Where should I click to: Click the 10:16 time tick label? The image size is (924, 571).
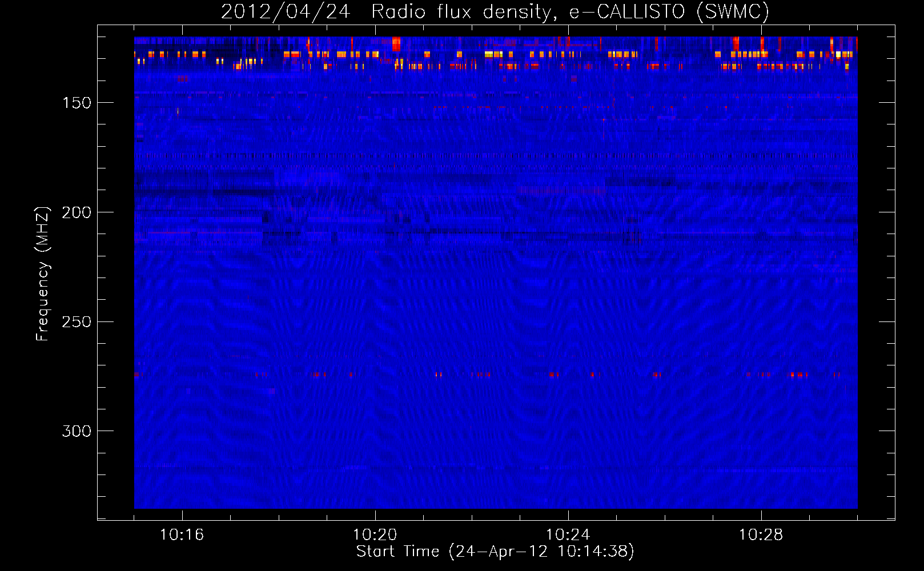[x=182, y=535]
